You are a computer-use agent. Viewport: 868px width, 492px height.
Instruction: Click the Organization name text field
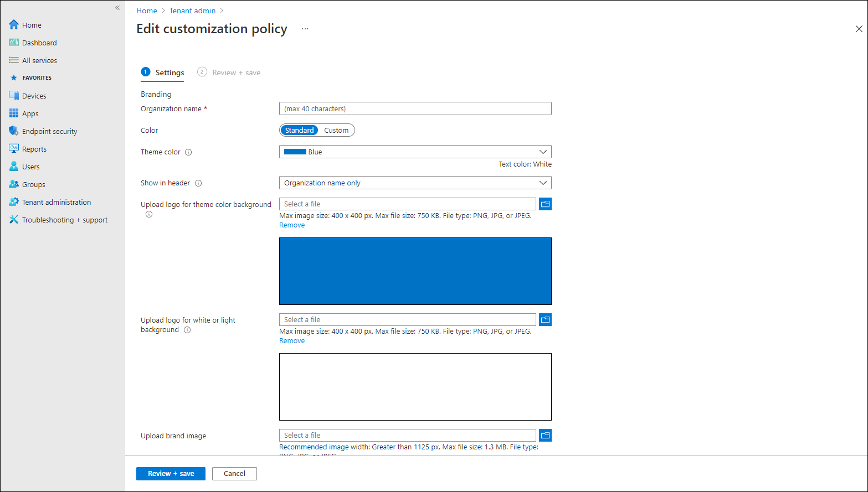(415, 109)
